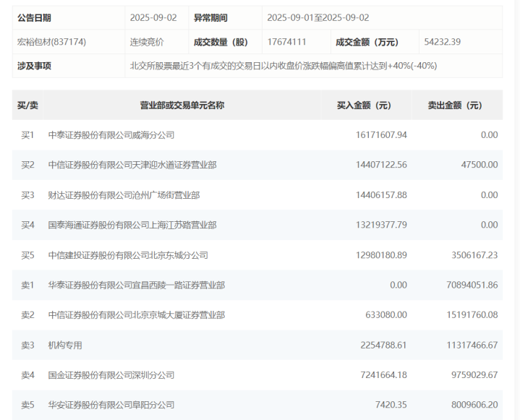520x420 pixels.
Task: Select trade amount value 54232.39
Action: (x=443, y=42)
